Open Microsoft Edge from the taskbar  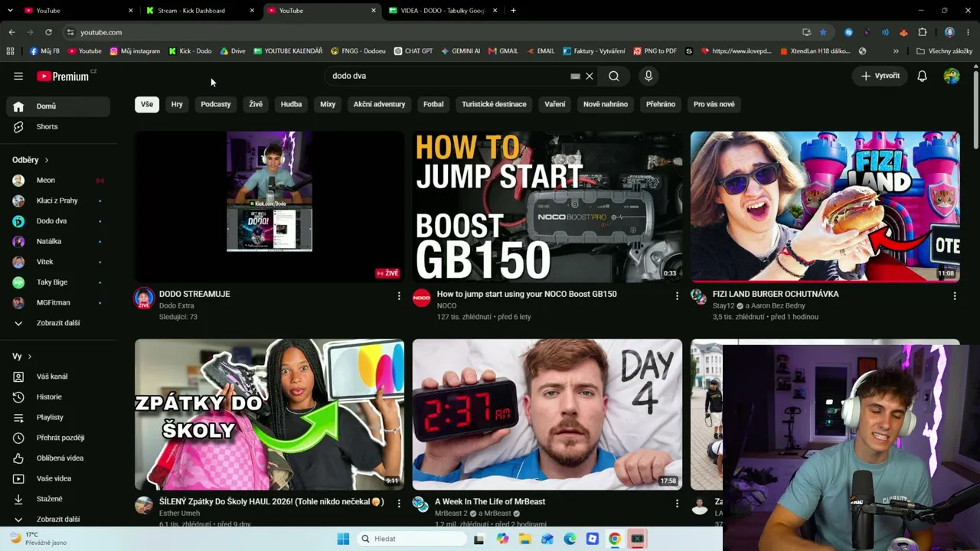[570, 539]
